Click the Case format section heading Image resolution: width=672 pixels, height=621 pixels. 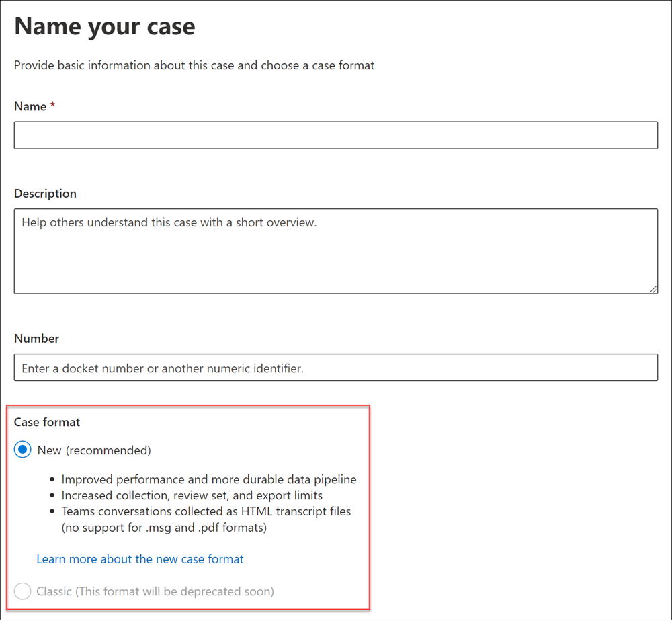(46, 422)
